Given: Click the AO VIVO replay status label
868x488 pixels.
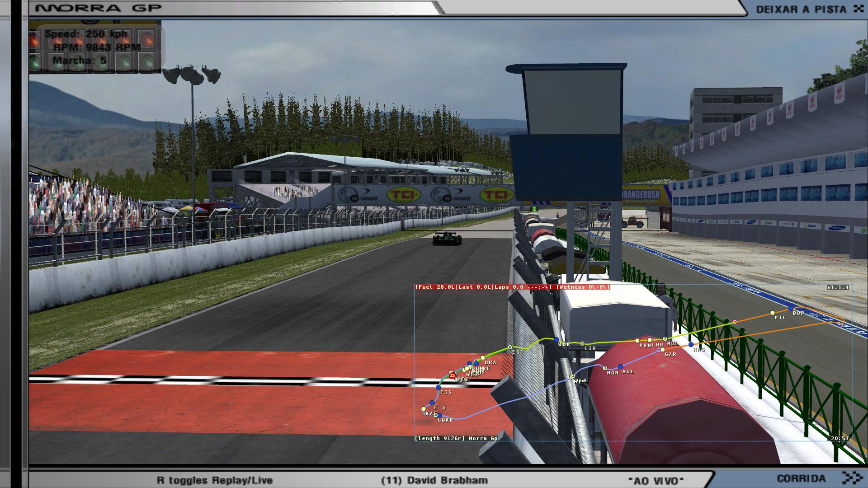Looking at the screenshot, I should pyautogui.click(x=656, y=481).
